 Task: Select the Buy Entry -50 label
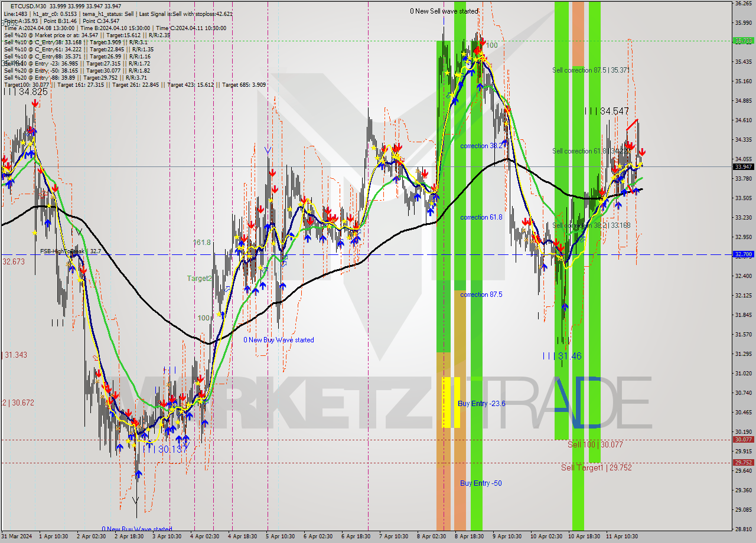pyautogui.click(x=481, y=483)
